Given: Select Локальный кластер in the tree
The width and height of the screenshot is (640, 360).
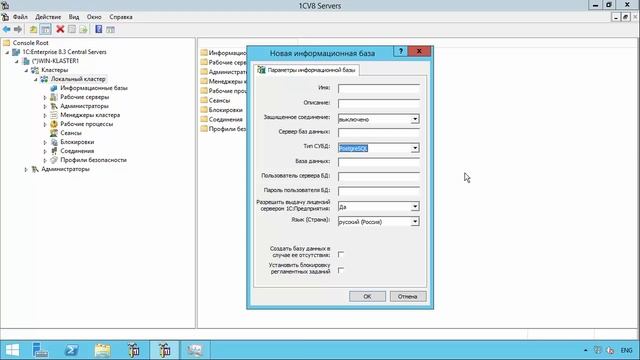Looking at the screenshot, I should tap(78, 79).
